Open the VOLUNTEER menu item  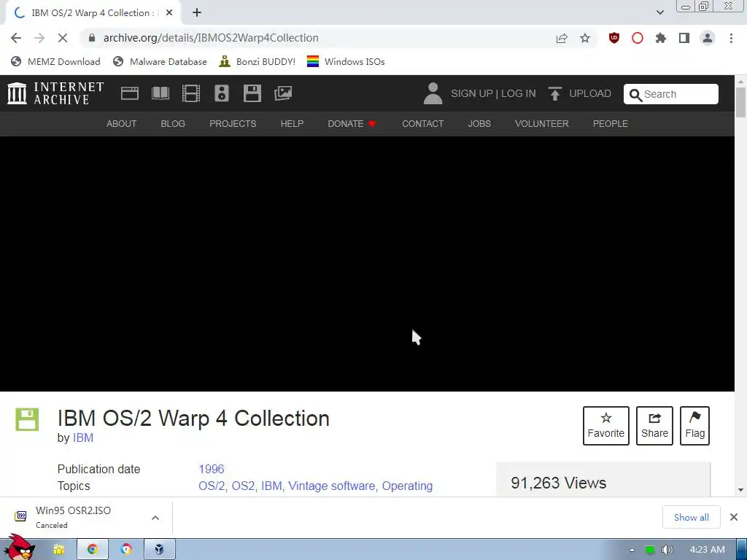[x=542, y=124]
